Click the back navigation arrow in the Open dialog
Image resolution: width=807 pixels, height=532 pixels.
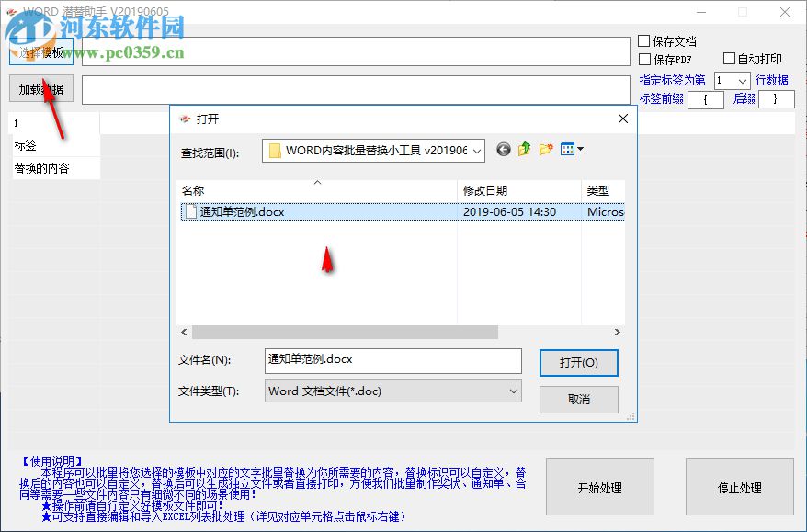click(503, 150)
